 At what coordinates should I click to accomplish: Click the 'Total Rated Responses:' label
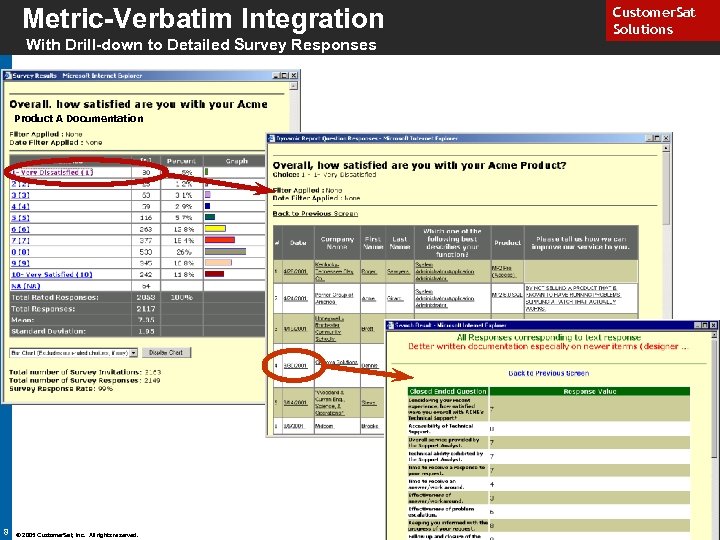[55, 298]
